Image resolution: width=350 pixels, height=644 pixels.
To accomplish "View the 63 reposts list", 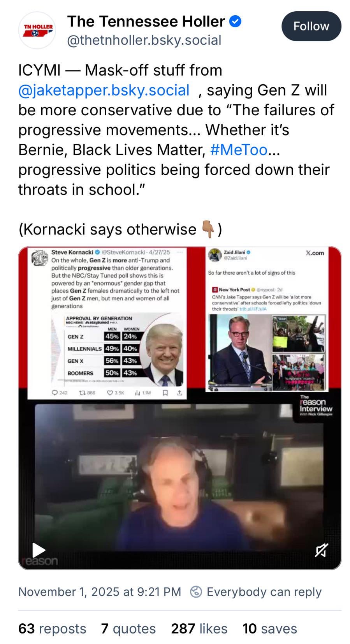I will point(52,628).
